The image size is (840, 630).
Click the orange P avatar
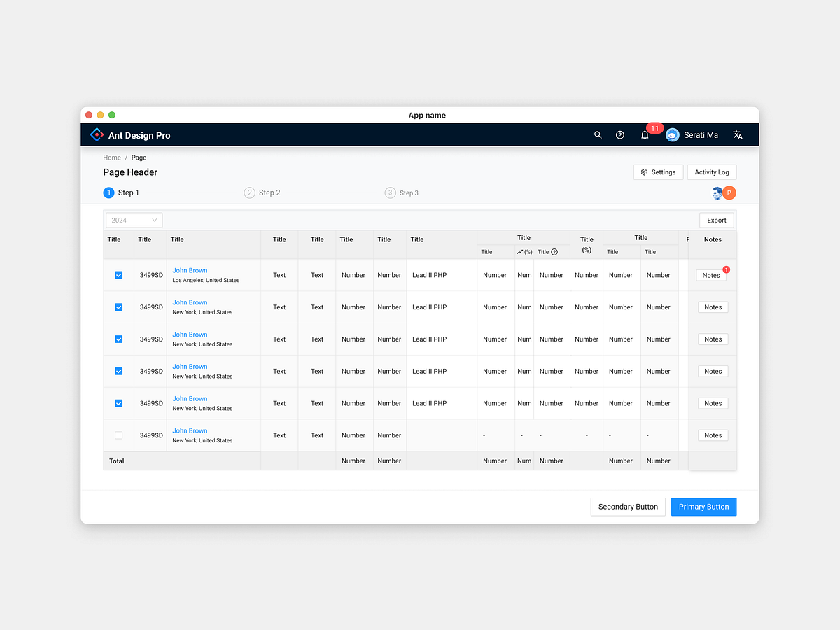point(729,193)
